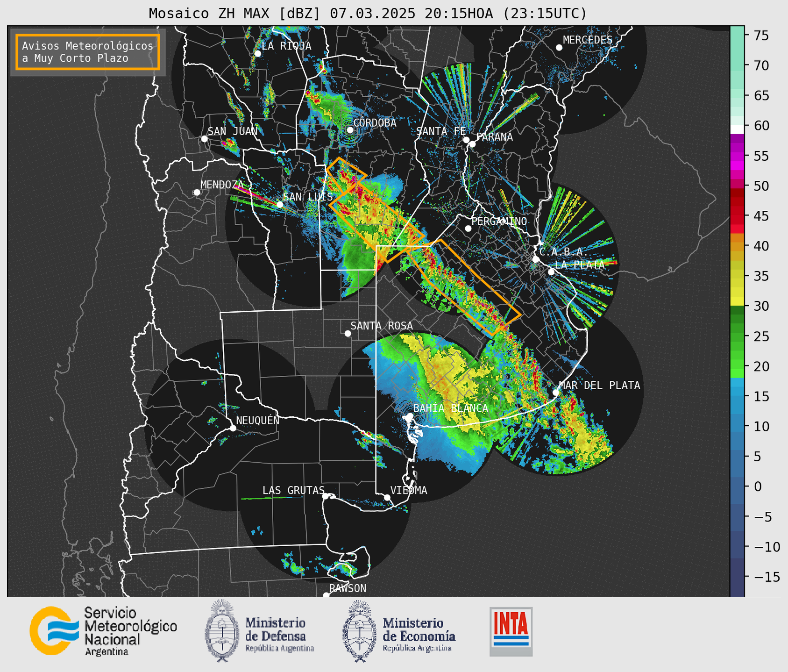788x672 pixels.
Task: Click the 60 dBZ white color band
Action: [737, 129]
